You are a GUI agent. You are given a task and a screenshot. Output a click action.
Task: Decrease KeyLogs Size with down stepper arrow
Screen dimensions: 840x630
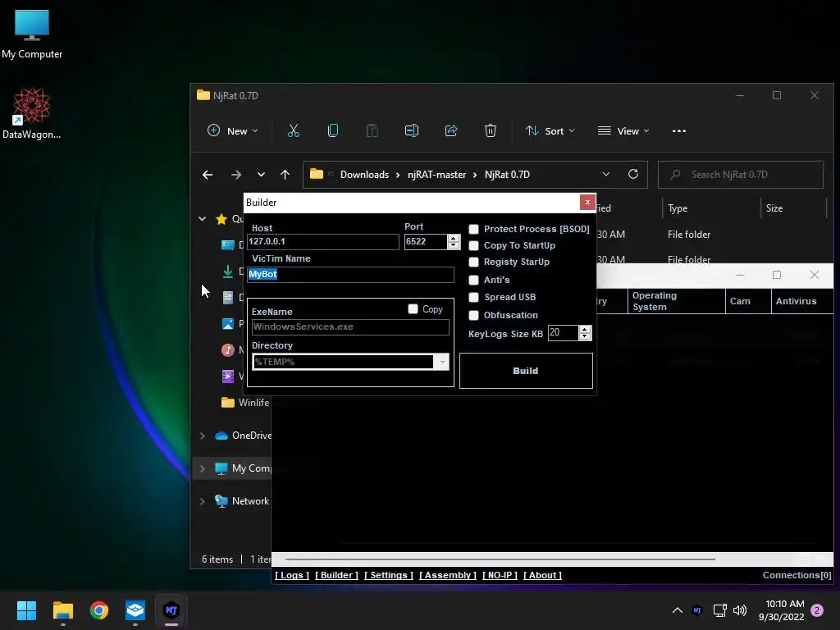pyautogui.click(x=585, y=336)
